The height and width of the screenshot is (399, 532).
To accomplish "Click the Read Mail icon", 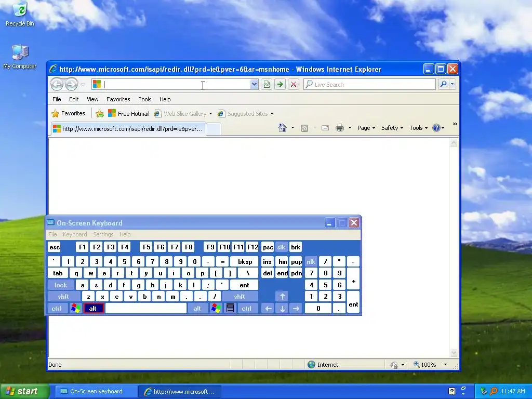I will tap(325, 128).
